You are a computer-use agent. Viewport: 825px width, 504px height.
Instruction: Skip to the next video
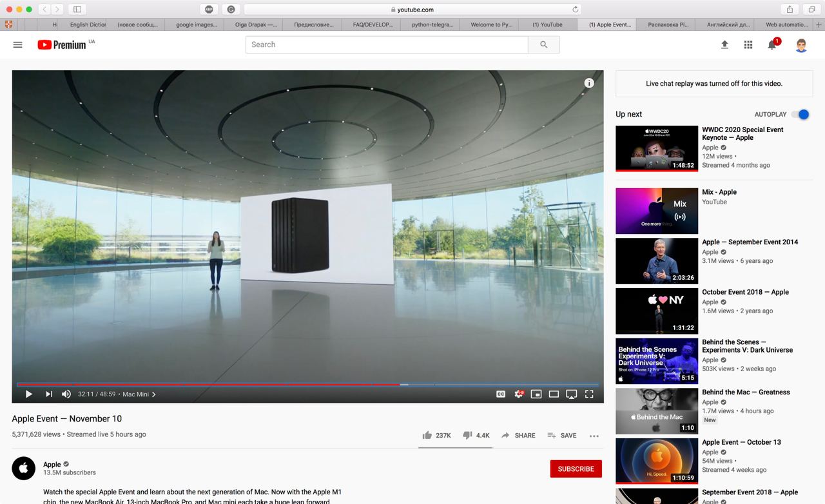(49, 394)
